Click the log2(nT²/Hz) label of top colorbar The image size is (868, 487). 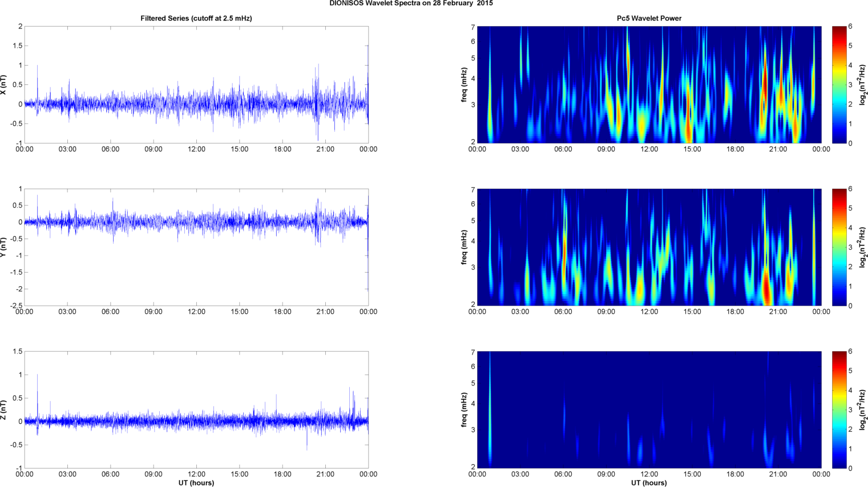click(x=863, y=84)
